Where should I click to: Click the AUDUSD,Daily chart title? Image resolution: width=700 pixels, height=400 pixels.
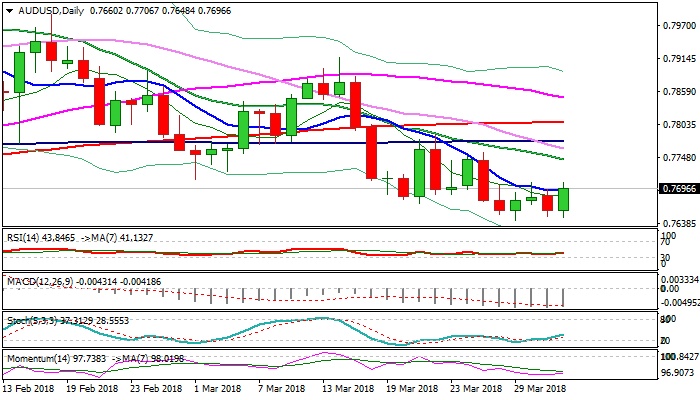[x=46, y=9]
